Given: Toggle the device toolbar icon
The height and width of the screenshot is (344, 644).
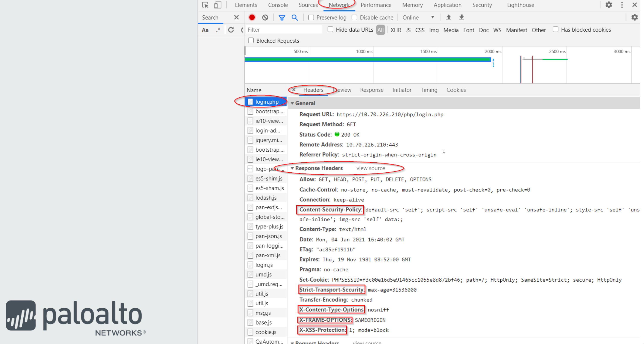Looking at the screenshot, I should click(x=217, y=5).
